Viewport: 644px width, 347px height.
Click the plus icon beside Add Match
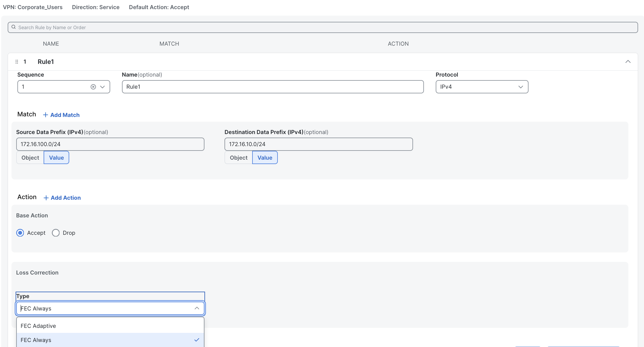pos(45,115)
